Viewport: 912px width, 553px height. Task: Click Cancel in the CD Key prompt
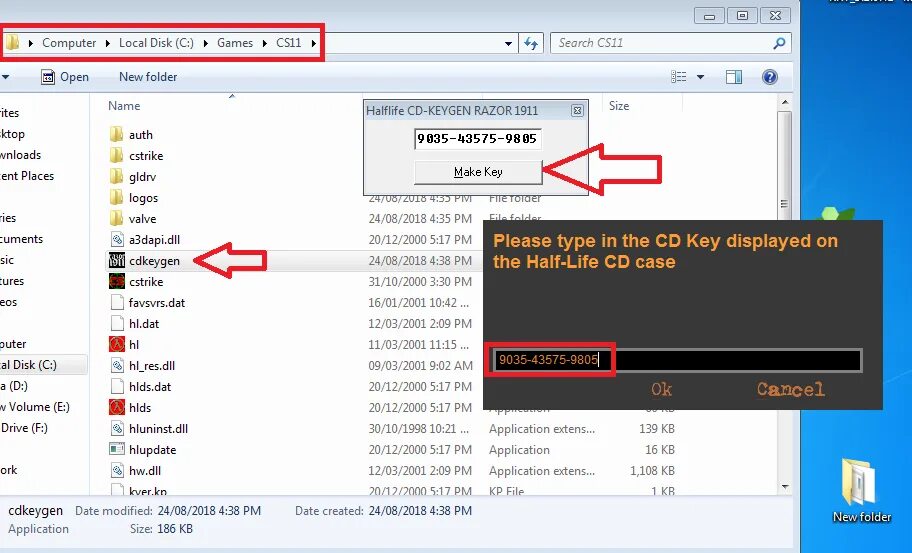click(790, 389)
